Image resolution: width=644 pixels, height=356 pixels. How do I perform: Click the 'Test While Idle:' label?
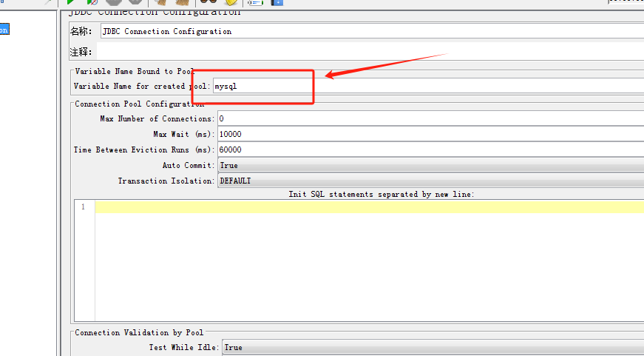pyautogui.click(x=184, y=347)
